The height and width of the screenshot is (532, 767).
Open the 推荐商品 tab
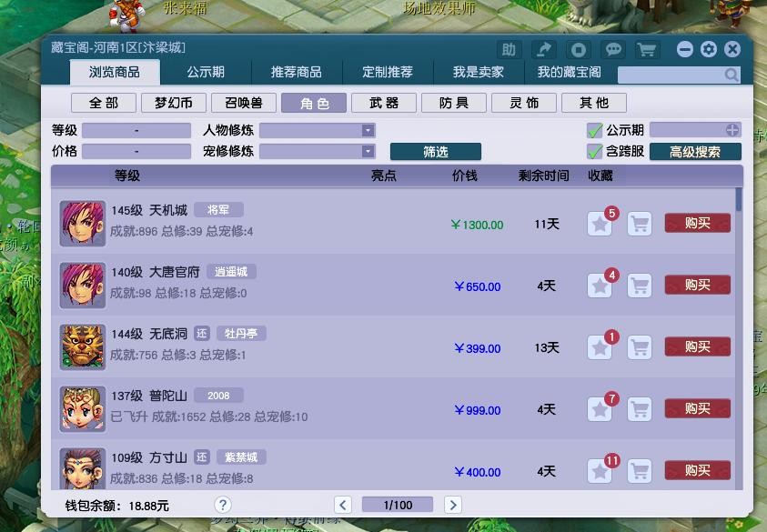tap(297, 72)
